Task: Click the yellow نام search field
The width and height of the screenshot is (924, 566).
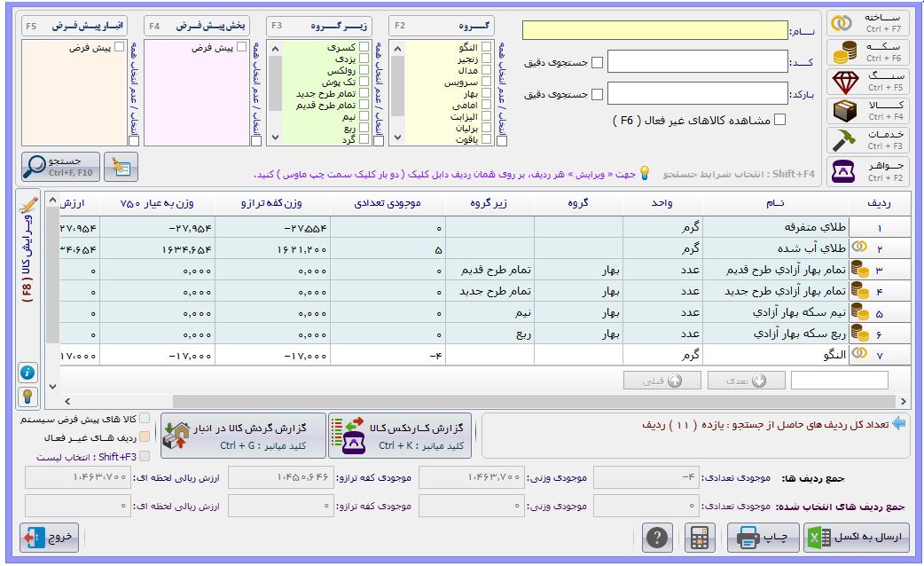Action: pyautogui.click(x=654, y=31)
